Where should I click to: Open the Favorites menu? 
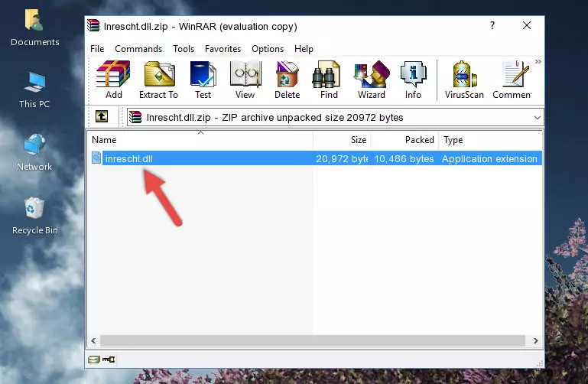pos(223,49)
